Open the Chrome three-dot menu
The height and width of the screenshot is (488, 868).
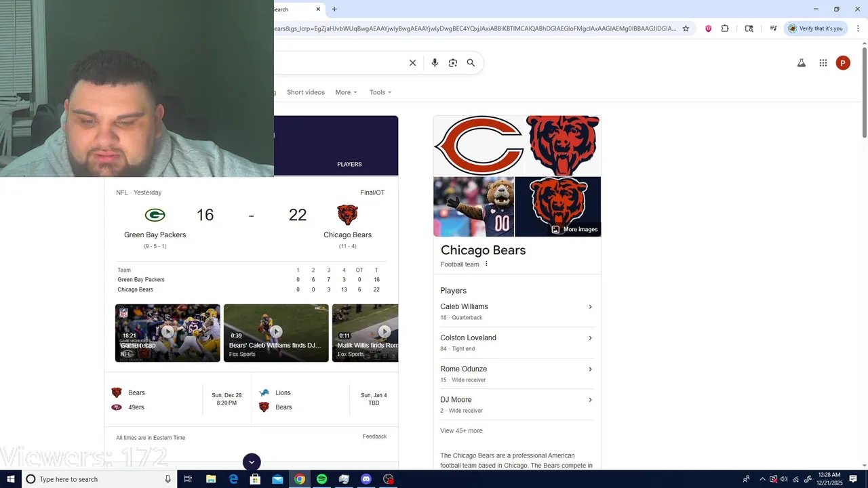click(859, 28)
